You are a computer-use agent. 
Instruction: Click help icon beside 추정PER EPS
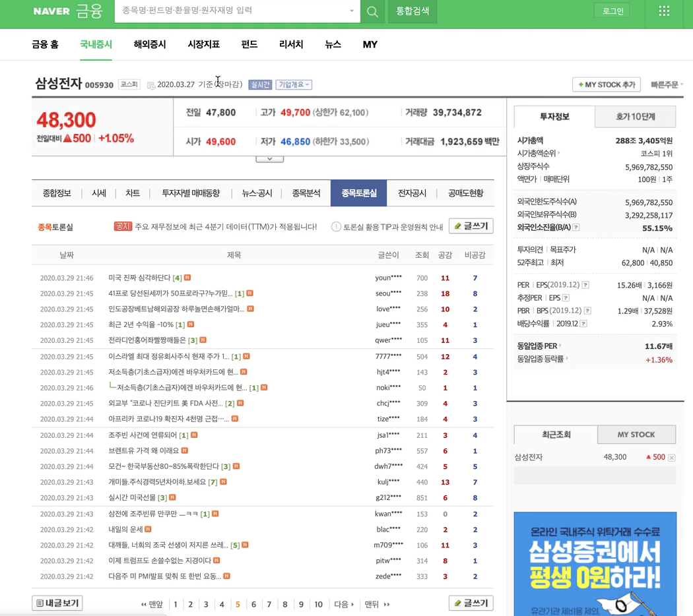566,298
